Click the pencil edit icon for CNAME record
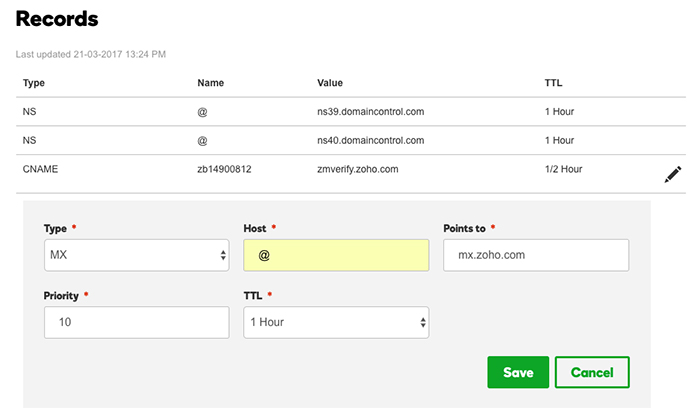The image size is (700, 408). pyautogui.click(x=673, y=174)
